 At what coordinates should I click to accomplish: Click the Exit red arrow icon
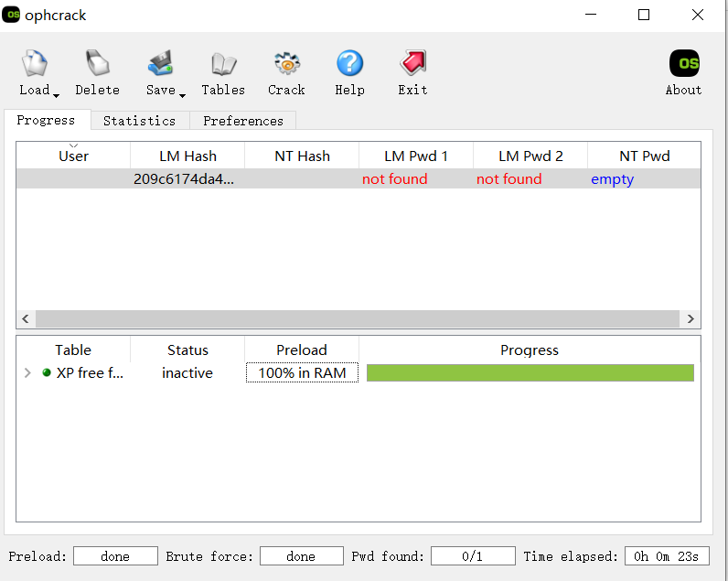point(412,63)
